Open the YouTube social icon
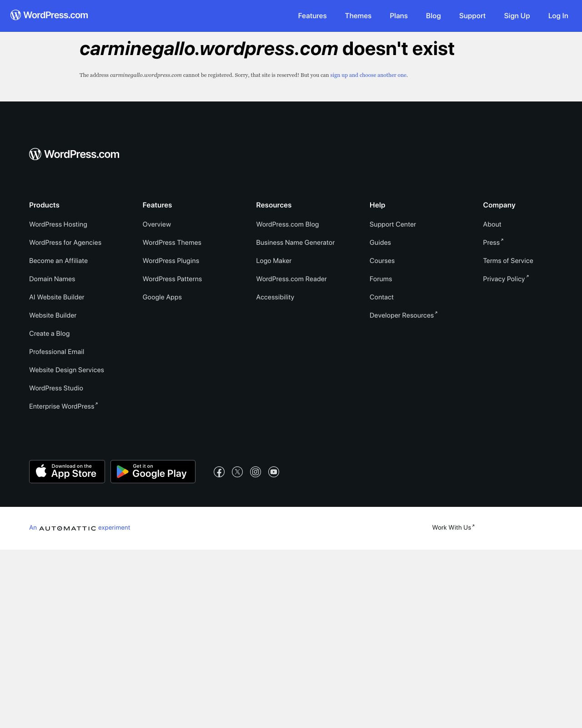The image size is (582, 728). click(x=274, y=472)
